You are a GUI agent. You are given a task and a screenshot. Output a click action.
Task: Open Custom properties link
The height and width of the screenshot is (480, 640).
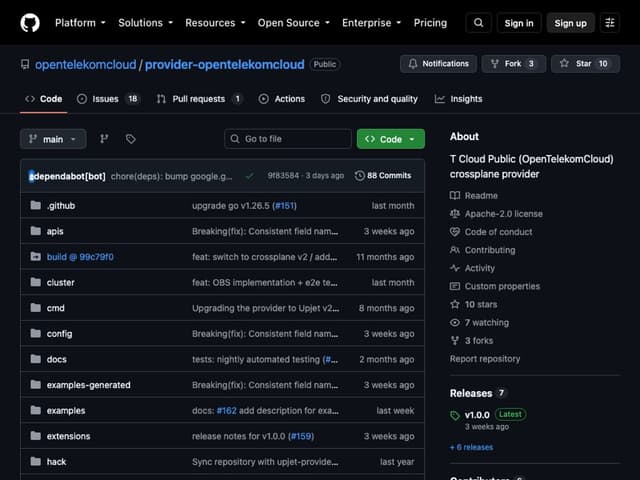[502, 286]
